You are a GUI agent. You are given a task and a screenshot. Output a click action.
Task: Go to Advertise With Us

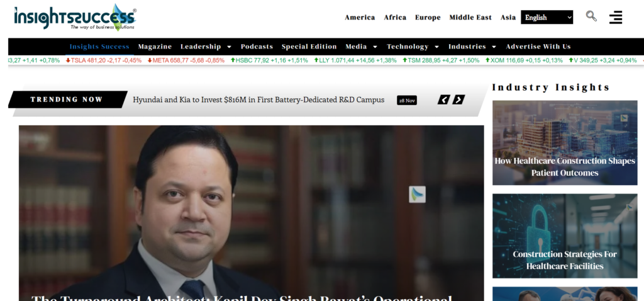tap(538, 47)
